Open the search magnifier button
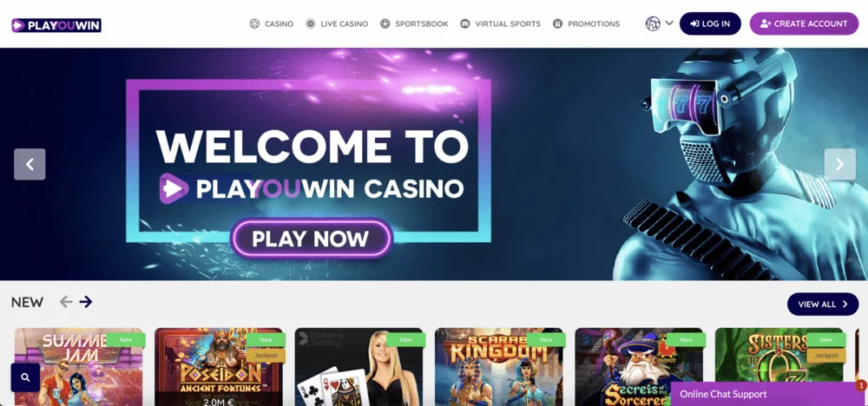868x406 pixels. [25, 377]
